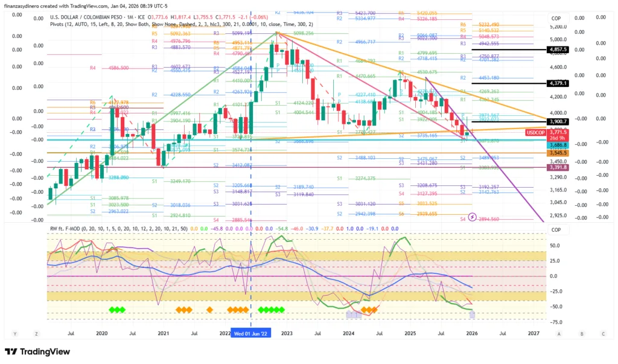Open the COP currency selector on price chart
618x364 pixels.
point(556,19)
